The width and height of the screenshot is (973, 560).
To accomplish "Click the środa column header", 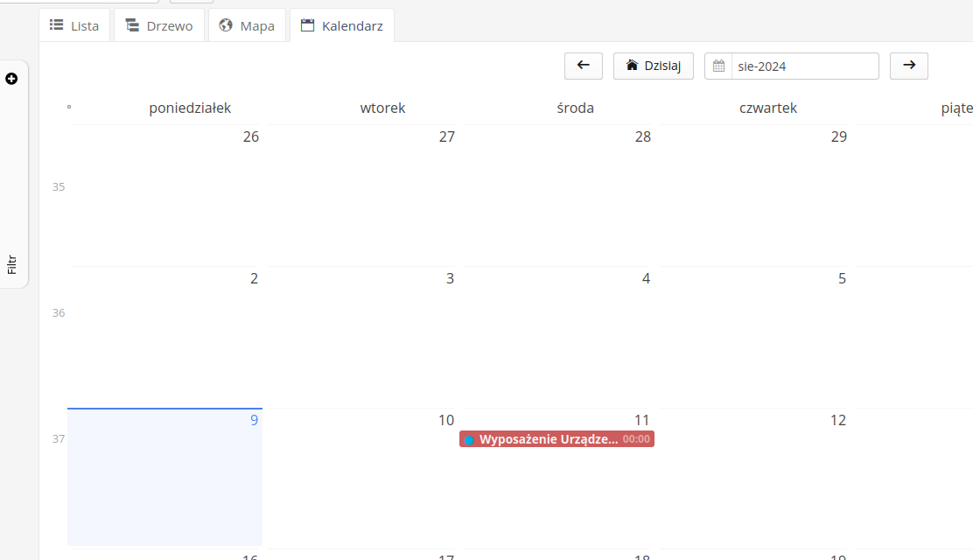I will click(575, 108).
